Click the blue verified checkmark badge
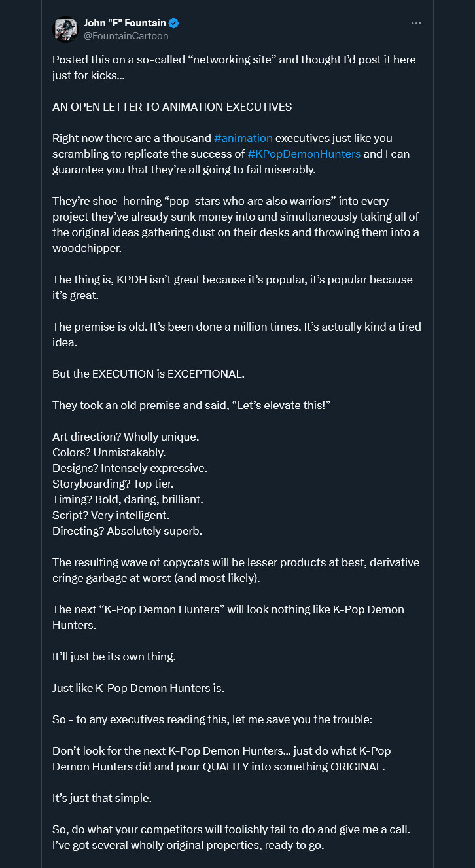 pyautogui.click(x=174, y=24)
